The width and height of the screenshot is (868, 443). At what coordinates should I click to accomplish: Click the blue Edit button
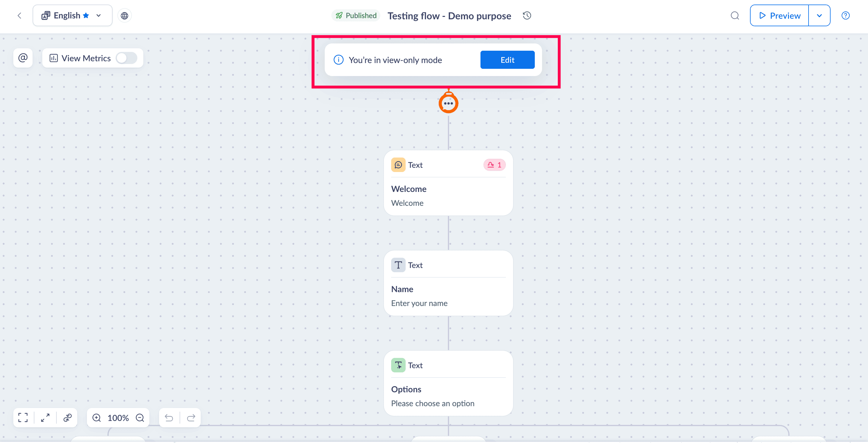(507, 60)
